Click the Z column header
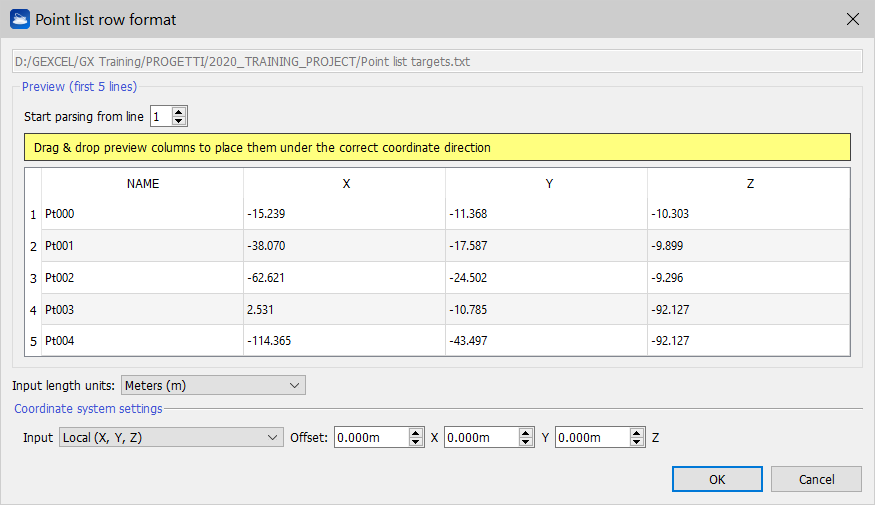This screenshot has height=505, width=875. tap(749, 184)
